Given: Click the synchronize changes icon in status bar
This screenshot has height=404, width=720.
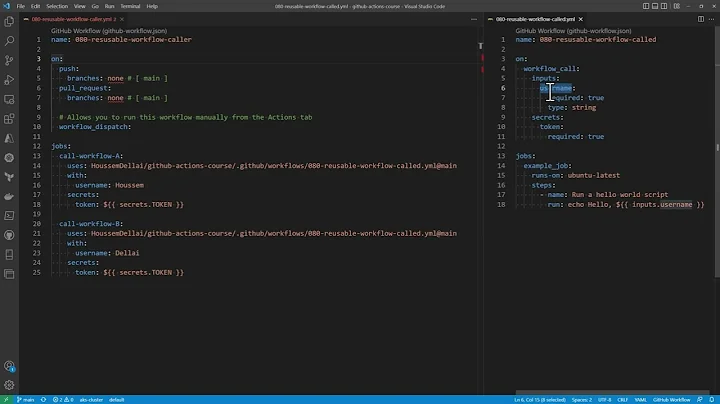Looking at the screenshot, I should 43,400.
